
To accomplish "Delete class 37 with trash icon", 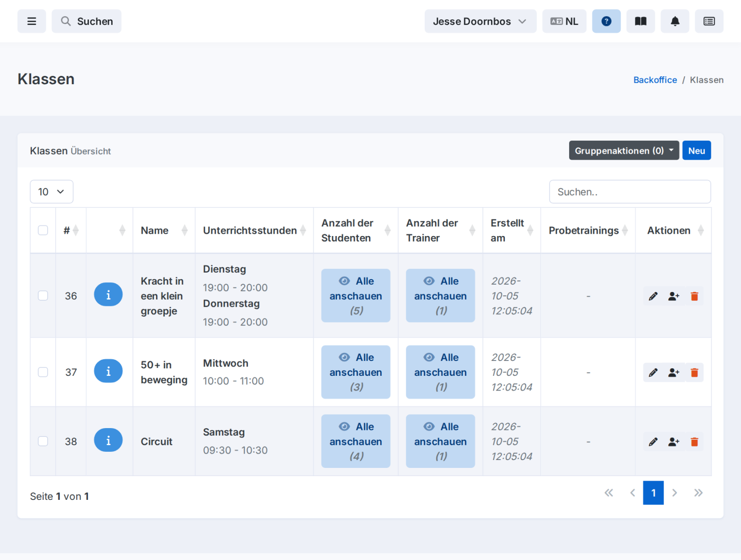I will [x=694, y=373].
